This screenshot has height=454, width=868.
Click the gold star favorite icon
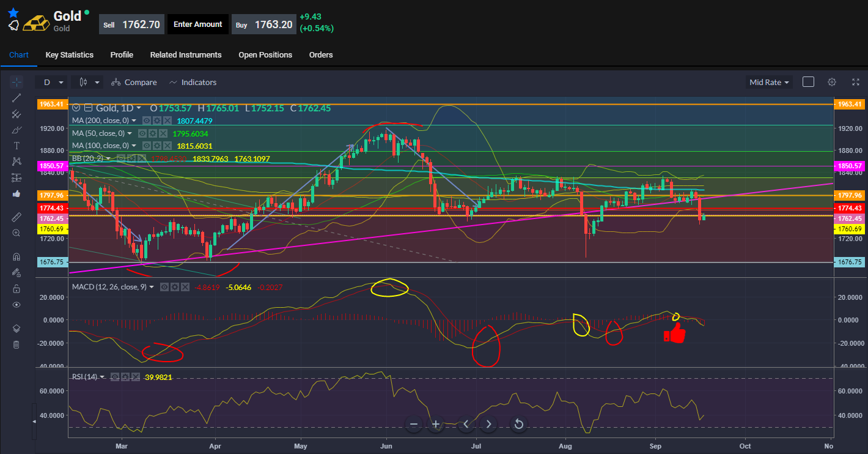click(13, 12)
